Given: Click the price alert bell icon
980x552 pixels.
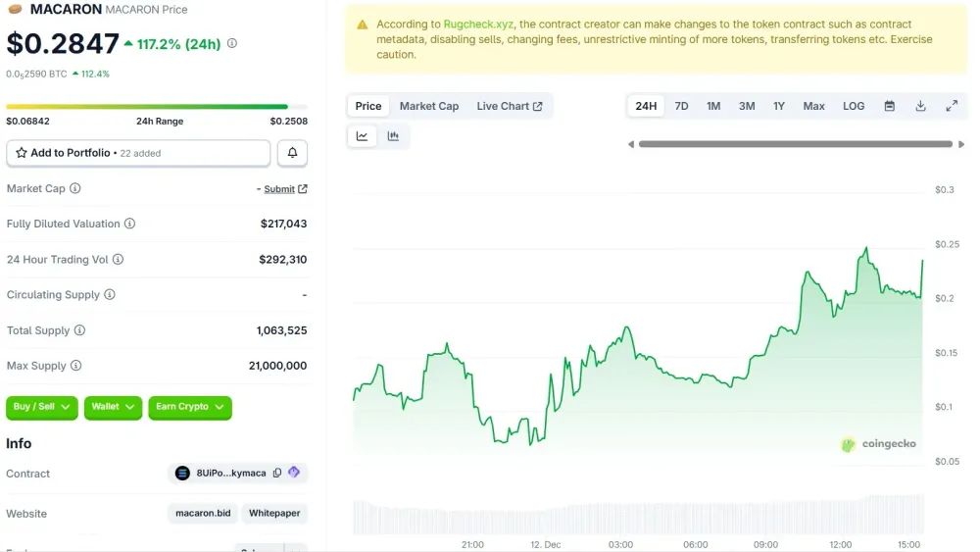Looking at the screenshot, I should [292, 153].
